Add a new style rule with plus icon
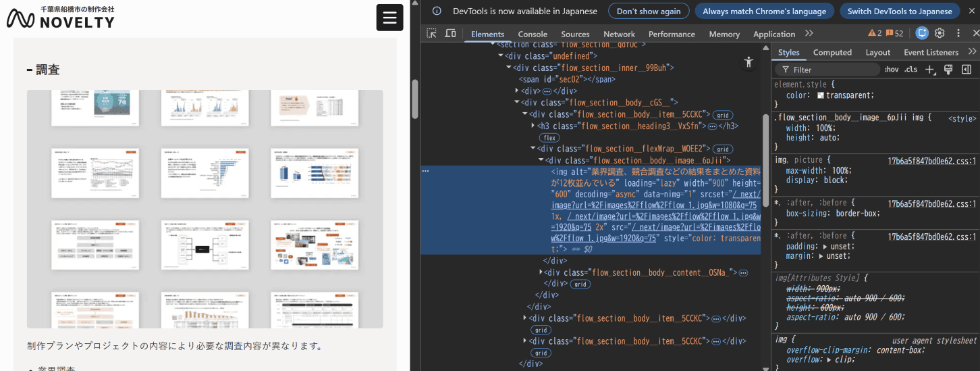 pyautogui.click(x=930, y=70)
